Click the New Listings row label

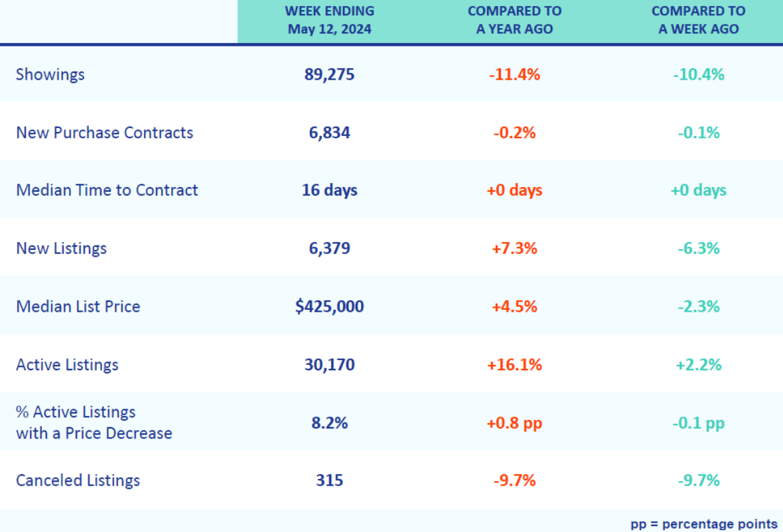tap(61, 249)
